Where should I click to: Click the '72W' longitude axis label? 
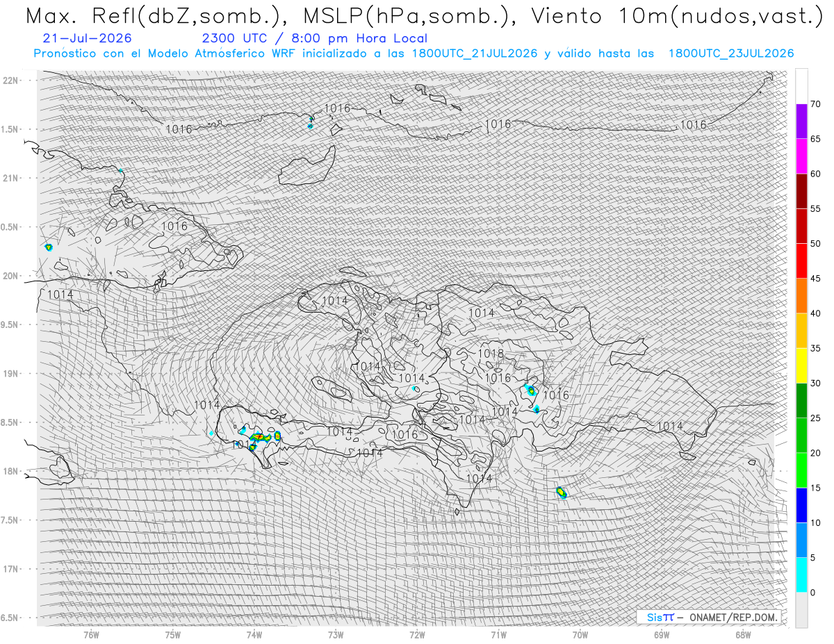click(417, 634)
